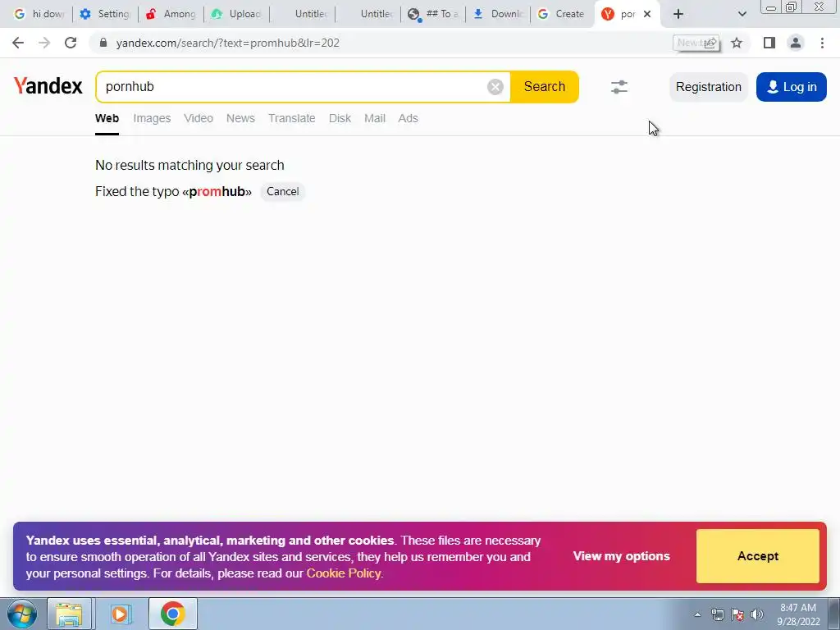Image resolution: width=840 pixels, height=630 pixels.
Task: Open the Cookie Policy link
Action: click(344, 573)
